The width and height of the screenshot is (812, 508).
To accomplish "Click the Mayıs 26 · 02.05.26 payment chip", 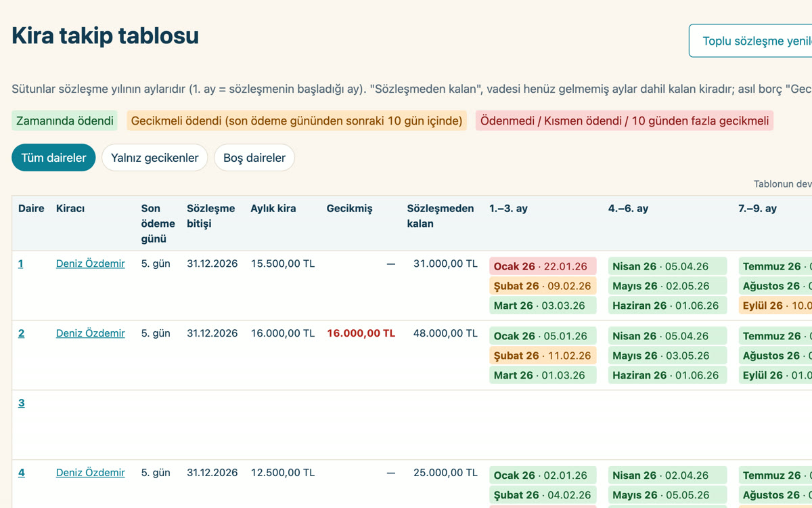I will [x=667, y=286].
